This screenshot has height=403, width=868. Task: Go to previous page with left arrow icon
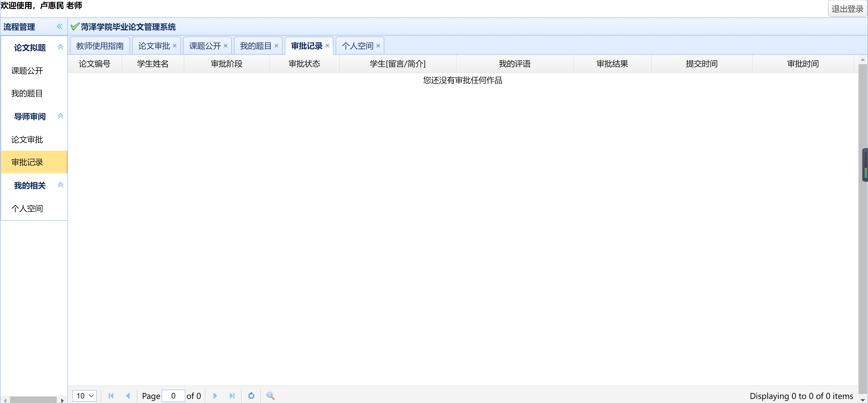point(128,396)
